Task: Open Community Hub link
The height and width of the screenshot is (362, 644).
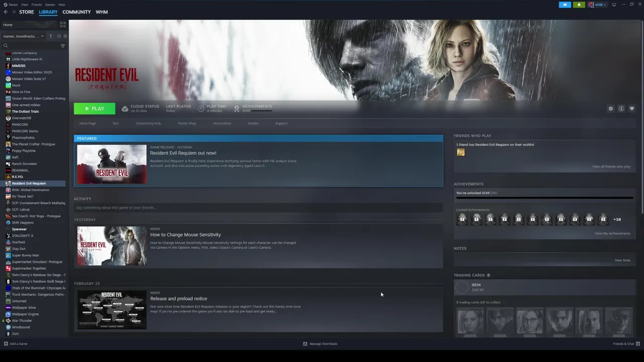Action: (x=148, y=123)
